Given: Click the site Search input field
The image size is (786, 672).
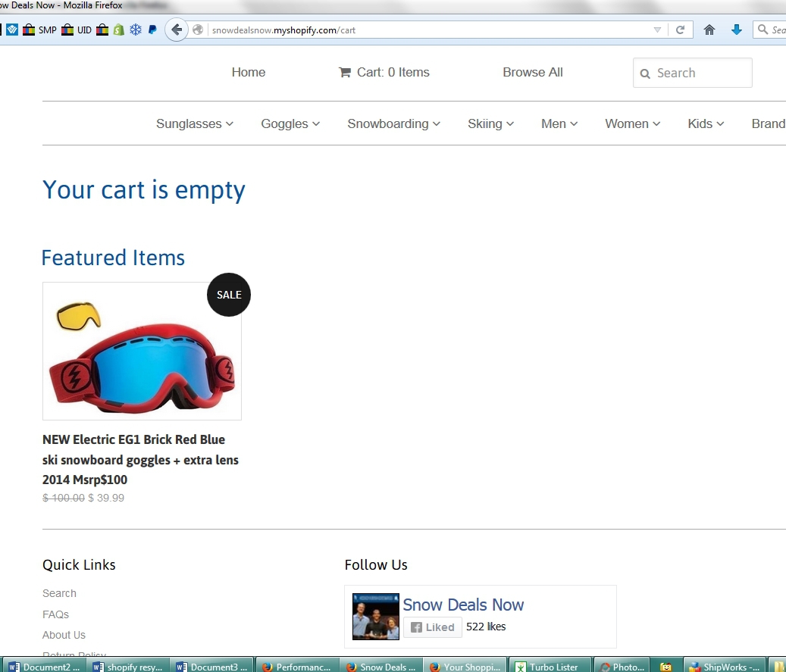Looking at the screenshot, I should point(692,73).
